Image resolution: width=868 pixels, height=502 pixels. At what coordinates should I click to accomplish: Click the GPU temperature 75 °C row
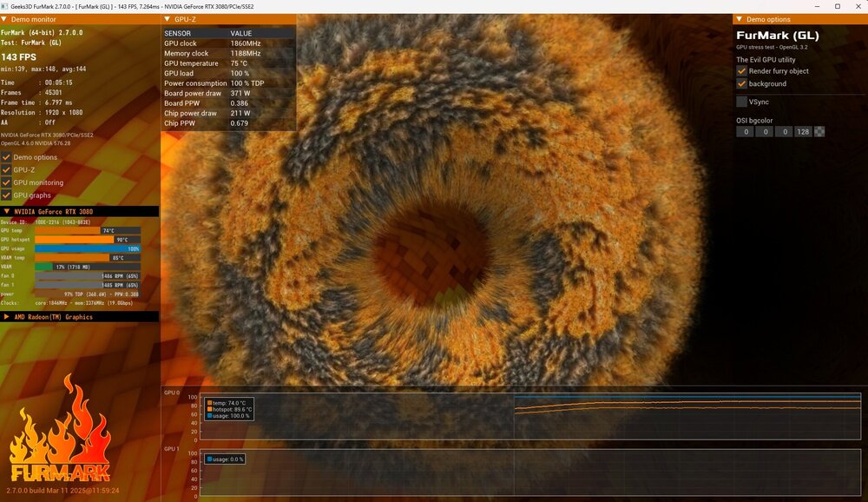228,63
